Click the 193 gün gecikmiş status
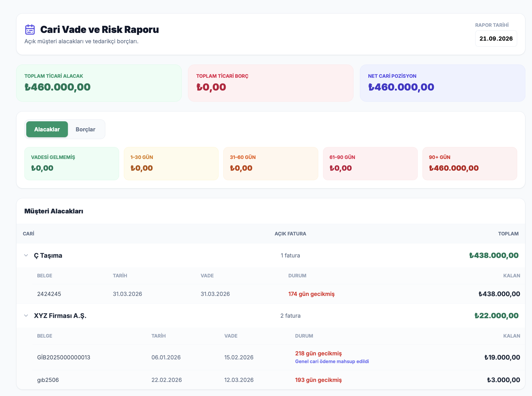This screenshot has width=532, height=396. 318,380
